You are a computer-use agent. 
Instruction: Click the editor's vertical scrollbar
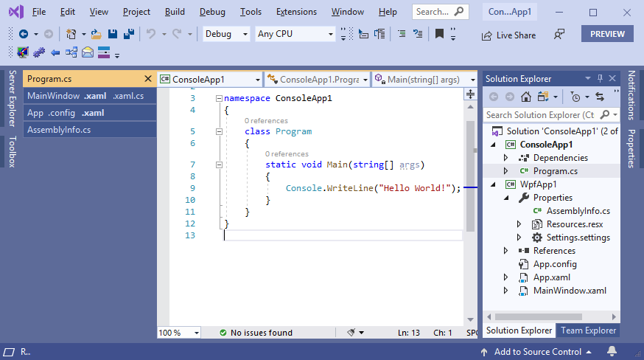471,177
